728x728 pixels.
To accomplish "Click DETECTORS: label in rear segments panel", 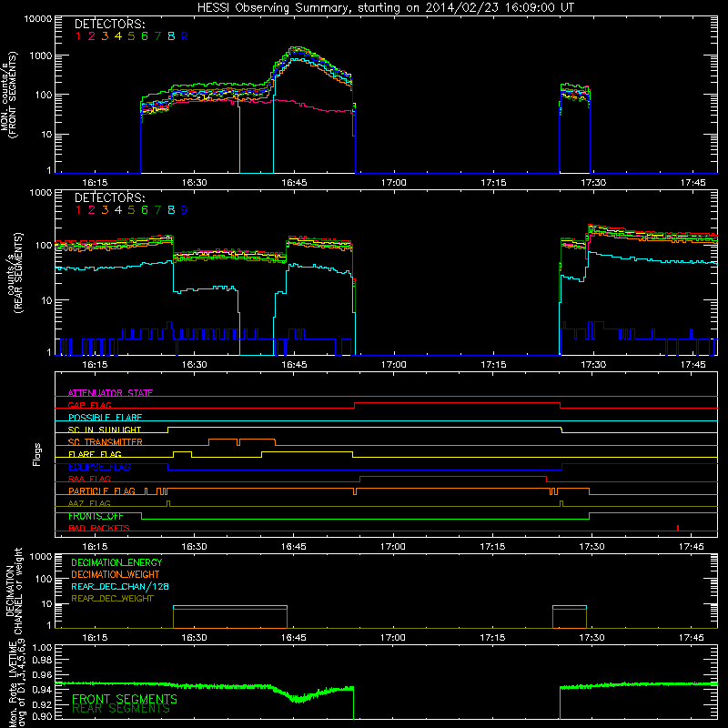I will coord(109,198).
